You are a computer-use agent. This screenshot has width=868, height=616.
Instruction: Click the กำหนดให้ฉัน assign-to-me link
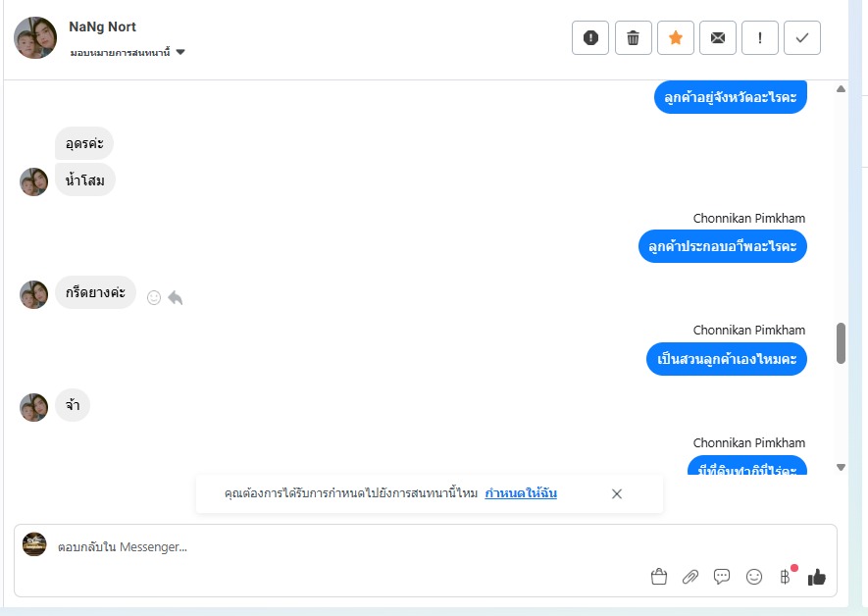(x=521, y=493)
